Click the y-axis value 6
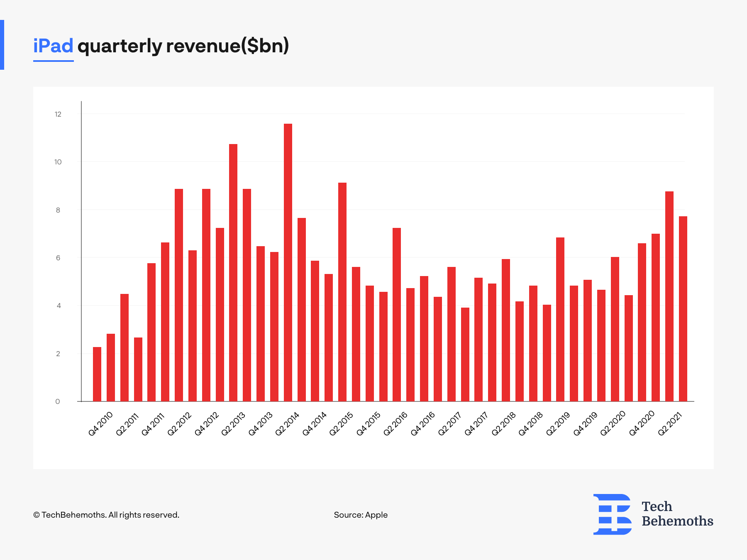The image size is (747, 560). pos(58,258)
